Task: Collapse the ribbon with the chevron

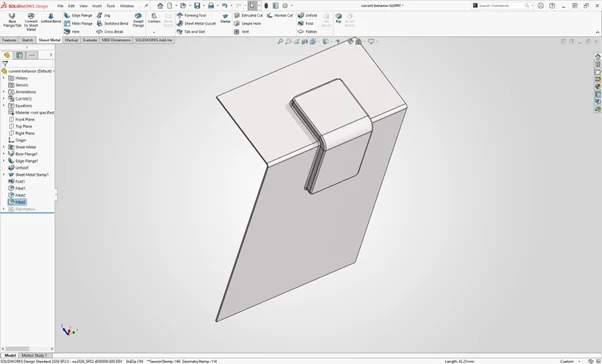Action: click(597, 32)
